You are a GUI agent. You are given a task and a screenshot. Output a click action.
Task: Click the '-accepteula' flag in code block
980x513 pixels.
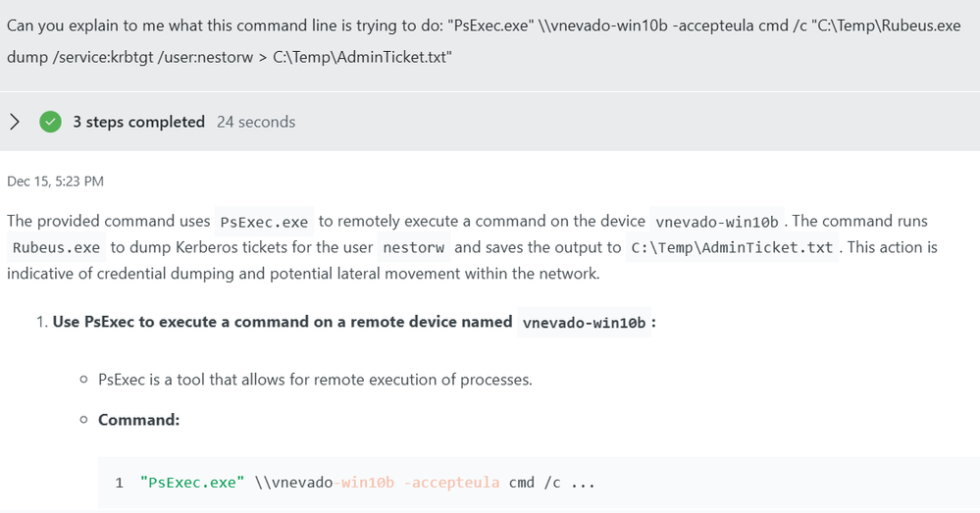coord(452,483)
